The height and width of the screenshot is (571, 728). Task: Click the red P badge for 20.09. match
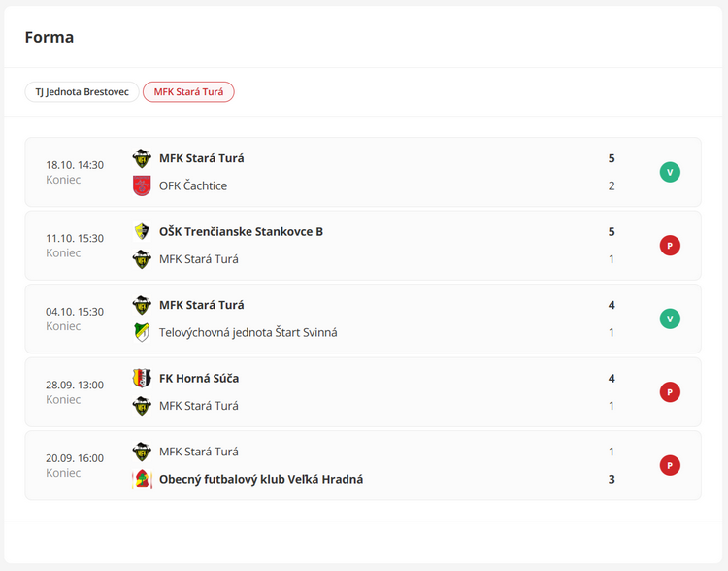[670, 465]
